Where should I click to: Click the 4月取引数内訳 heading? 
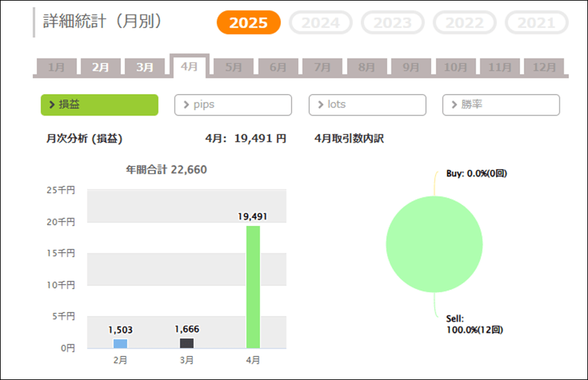[x=349, y=138]
